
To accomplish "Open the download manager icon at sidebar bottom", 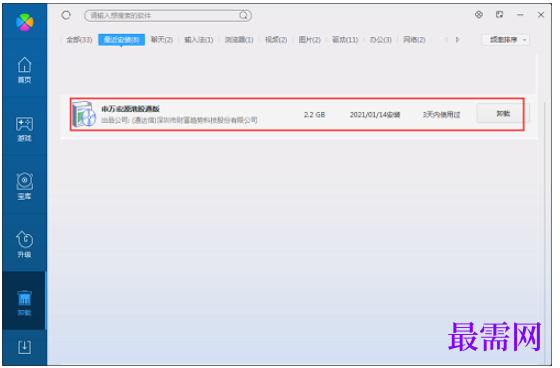I will [24, 347].
